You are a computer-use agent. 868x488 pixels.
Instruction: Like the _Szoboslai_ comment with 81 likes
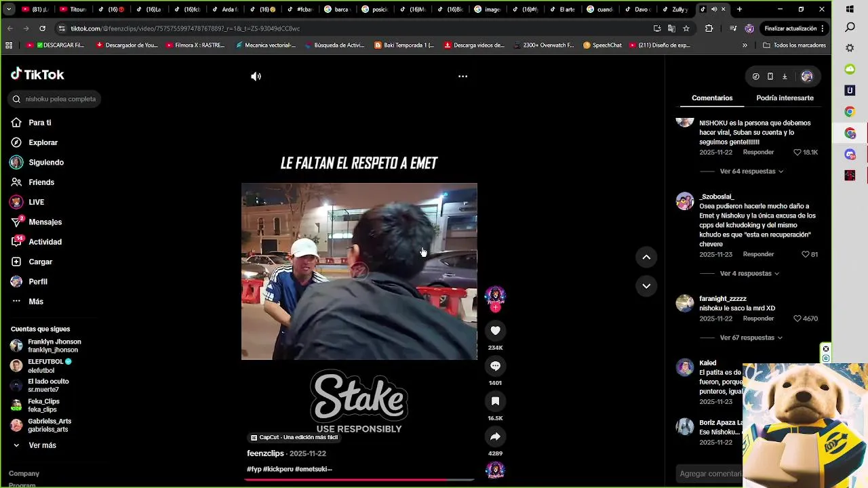[x=806, y=254]
